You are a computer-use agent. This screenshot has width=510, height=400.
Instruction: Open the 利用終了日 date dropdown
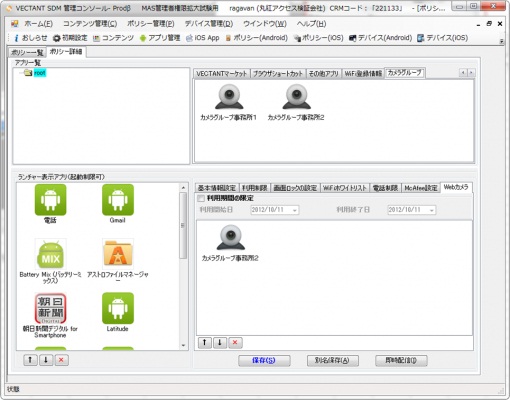tap(432, 210)
